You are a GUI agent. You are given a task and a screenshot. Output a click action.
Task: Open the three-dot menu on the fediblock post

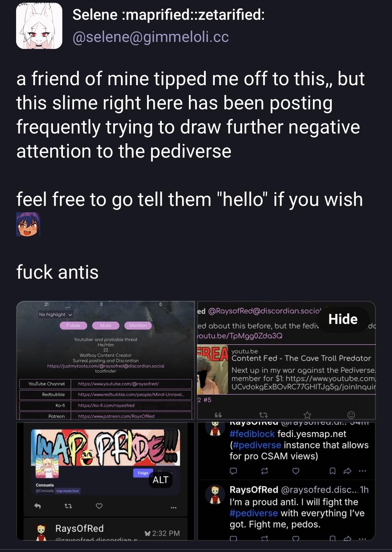[362, 471]
